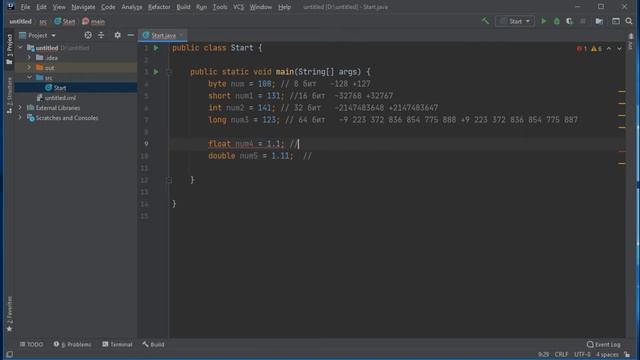This screenshot has height=360, width=640.
Task: Hide the Project tool window
Action: coord(131,36)
